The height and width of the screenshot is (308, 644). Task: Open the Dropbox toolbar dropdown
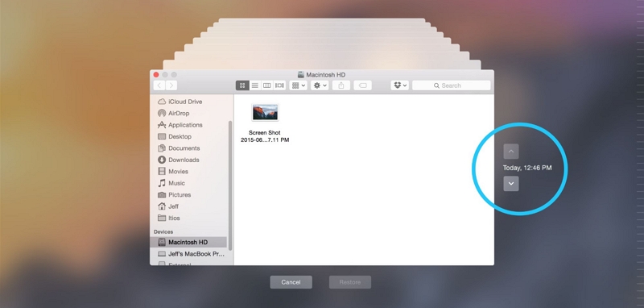[400, 85]
